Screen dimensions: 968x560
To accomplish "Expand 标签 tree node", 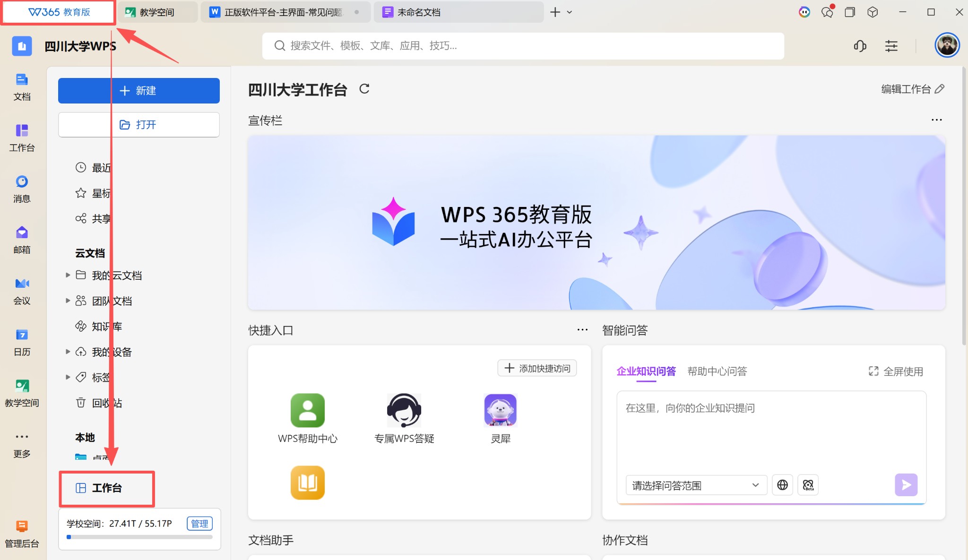I will [x=68, y=377].
